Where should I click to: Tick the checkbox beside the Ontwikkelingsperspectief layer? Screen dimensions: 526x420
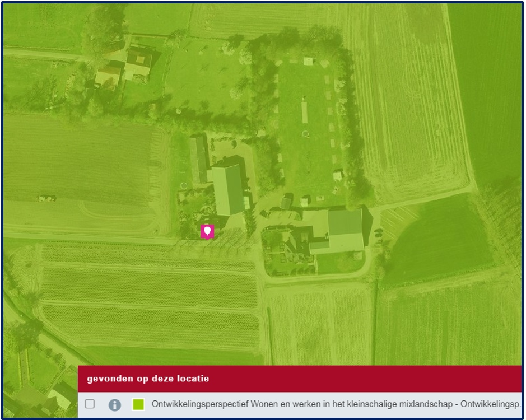90,404
